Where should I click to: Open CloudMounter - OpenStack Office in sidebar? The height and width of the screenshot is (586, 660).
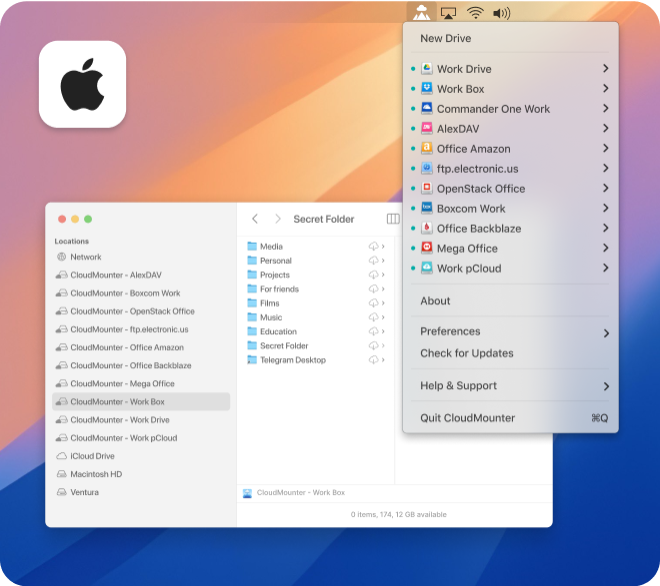(141, 311)
